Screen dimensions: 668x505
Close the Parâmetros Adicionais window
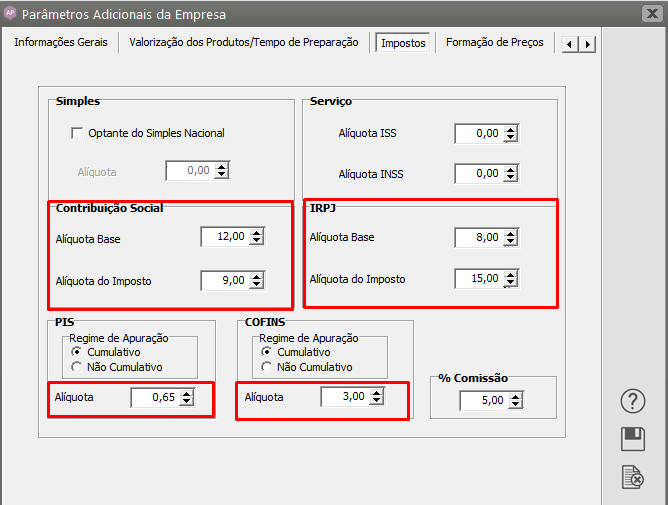[651, 13]
